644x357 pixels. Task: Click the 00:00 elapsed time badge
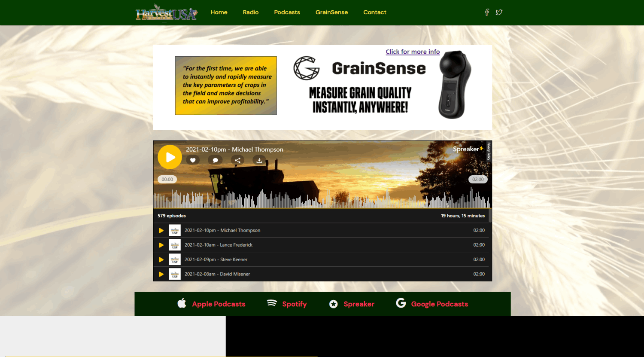point(167,180)
